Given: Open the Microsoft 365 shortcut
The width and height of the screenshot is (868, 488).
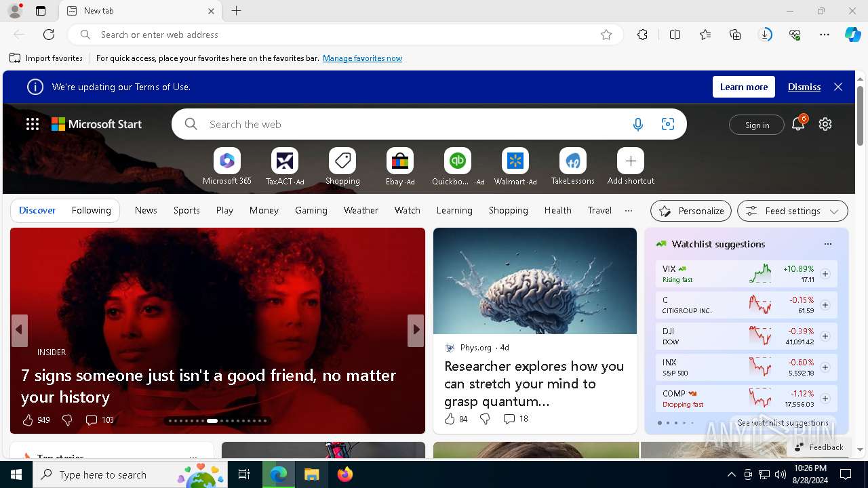Looking at the screenshot, I should click(x=227, y=167).
